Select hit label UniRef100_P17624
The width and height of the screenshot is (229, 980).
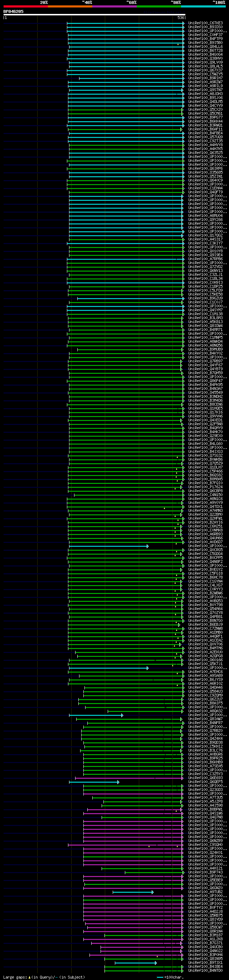tap(205, 487)
